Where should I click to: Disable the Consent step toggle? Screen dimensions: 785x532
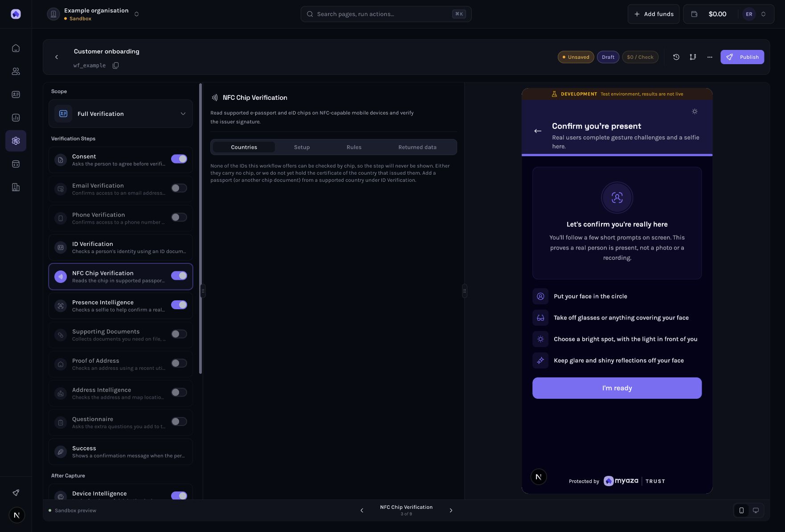pos(179,159)
